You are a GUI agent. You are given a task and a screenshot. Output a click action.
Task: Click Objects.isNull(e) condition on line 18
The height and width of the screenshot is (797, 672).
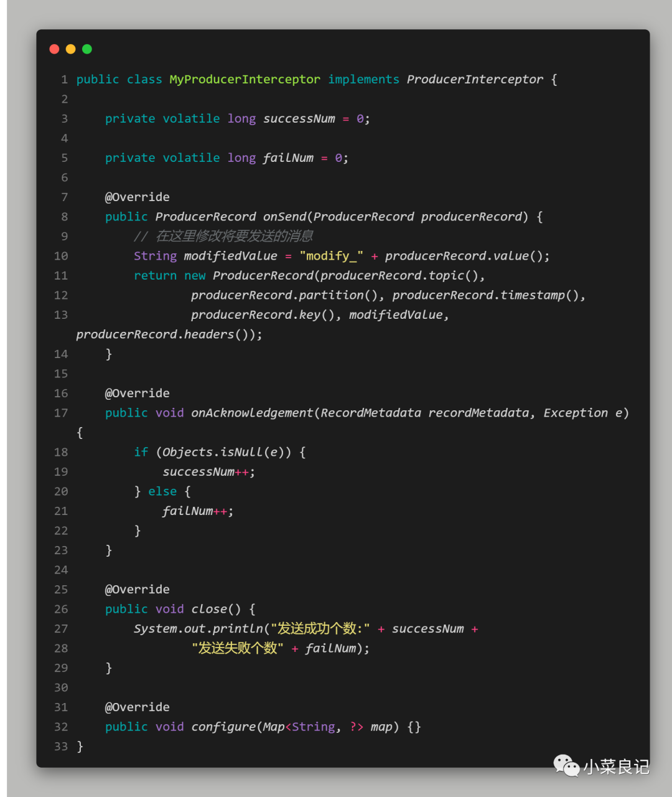223,452
